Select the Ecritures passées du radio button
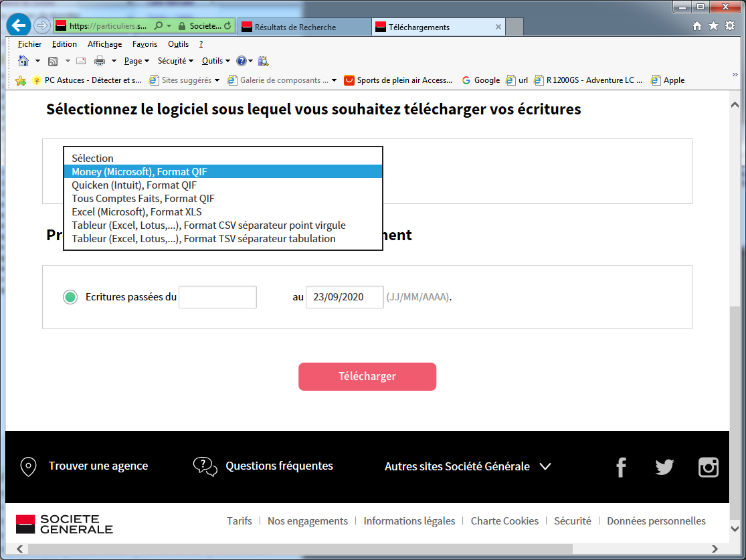The image size is (746, 560). [x=70, y=297]
